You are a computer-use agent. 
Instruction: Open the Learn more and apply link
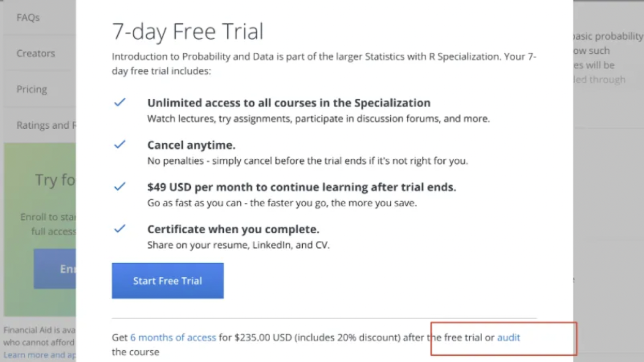[x=39, y=355]
